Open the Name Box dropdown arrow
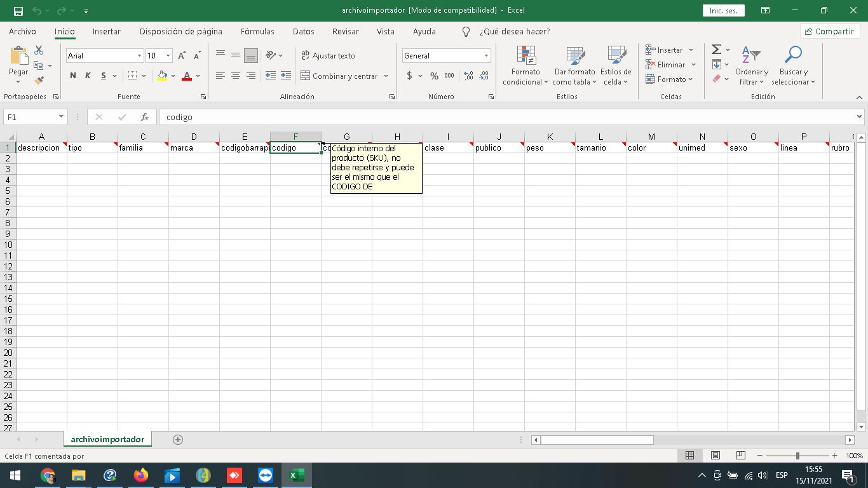 click(x=62, y=117)
